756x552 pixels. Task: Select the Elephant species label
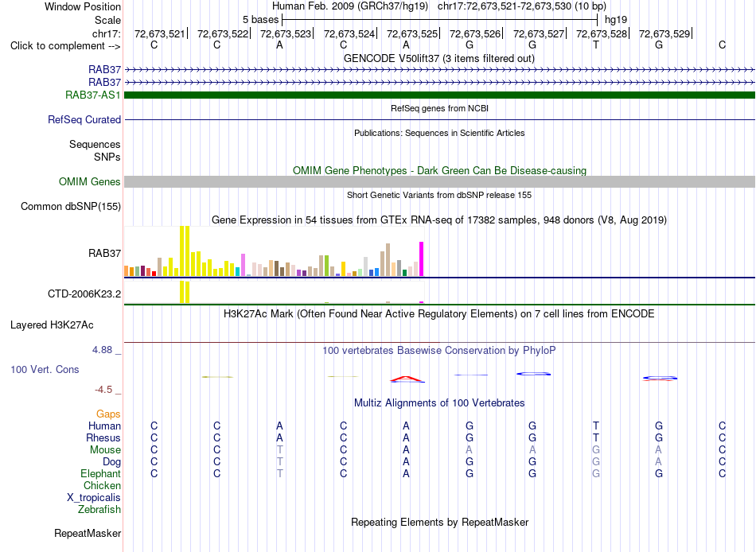(x=101, y=473)
